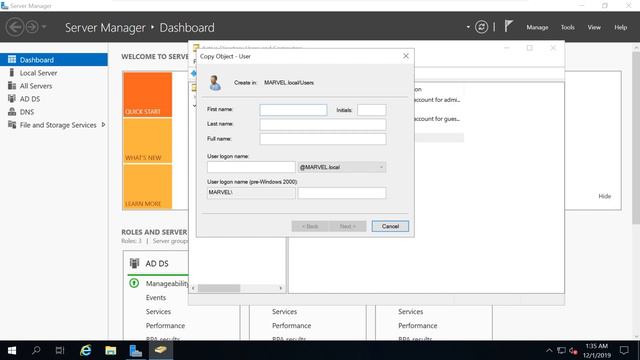Open the @MARVEL.local domain dropdown
Image resolution: width=640 pixels, height=360 pixels.
342,167
